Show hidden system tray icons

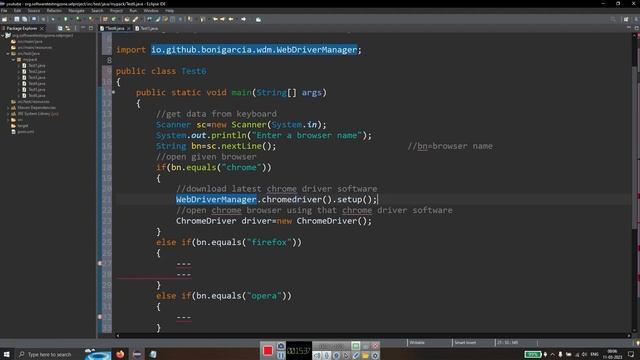click(x=553, y=354)
